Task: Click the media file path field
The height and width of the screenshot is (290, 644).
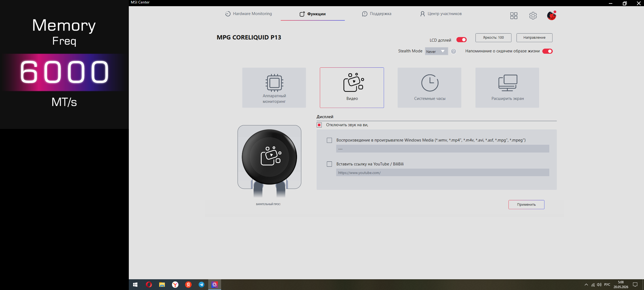Action: click(x=442, y=149)
